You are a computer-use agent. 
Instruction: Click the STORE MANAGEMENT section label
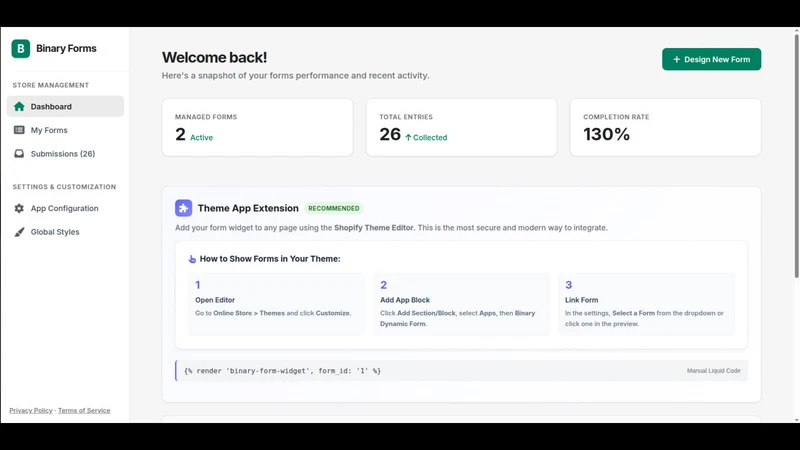(51, 85)
